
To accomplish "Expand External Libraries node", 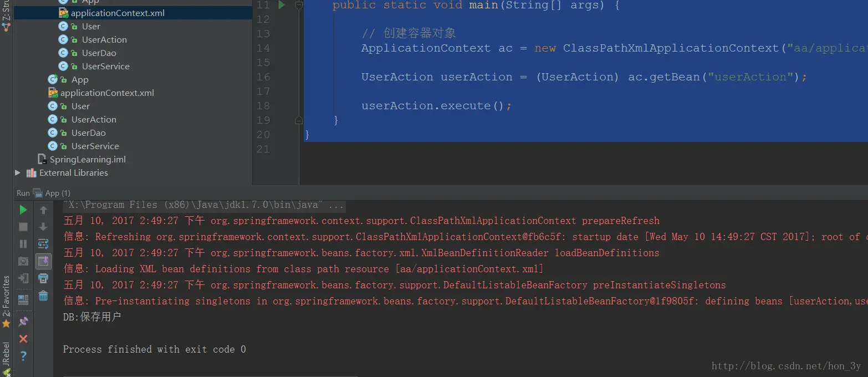I will click(x=18, y=173).
